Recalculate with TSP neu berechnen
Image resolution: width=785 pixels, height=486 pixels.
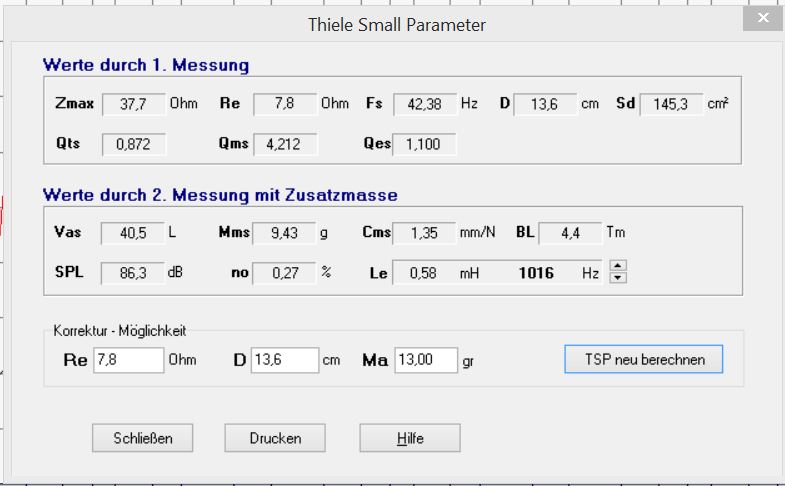point(644,359)
